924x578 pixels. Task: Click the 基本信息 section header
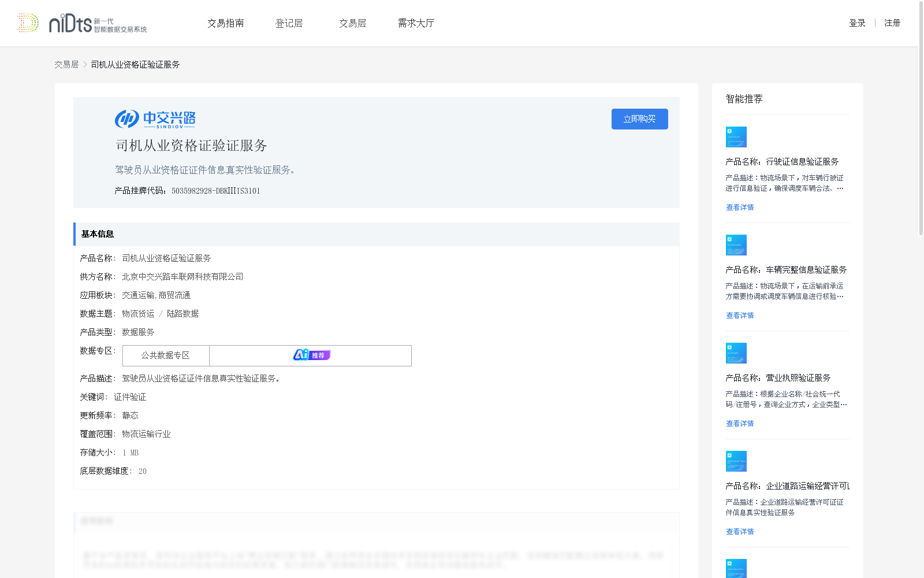(x=377, y=234)
